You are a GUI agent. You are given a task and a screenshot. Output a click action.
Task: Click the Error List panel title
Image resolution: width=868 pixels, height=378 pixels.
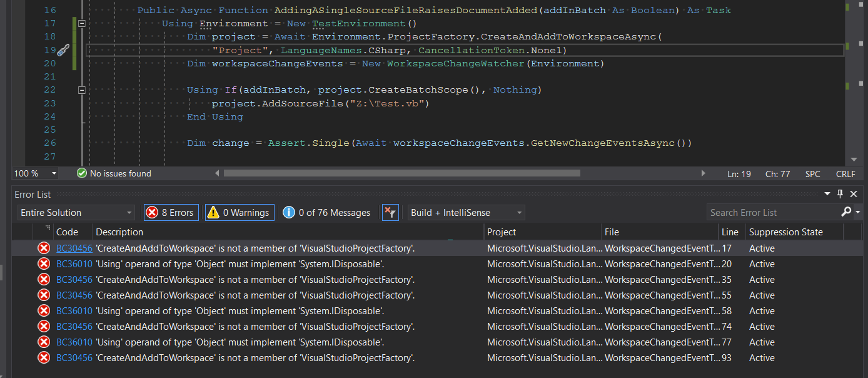pyautogui.click(x=33, y=195)
